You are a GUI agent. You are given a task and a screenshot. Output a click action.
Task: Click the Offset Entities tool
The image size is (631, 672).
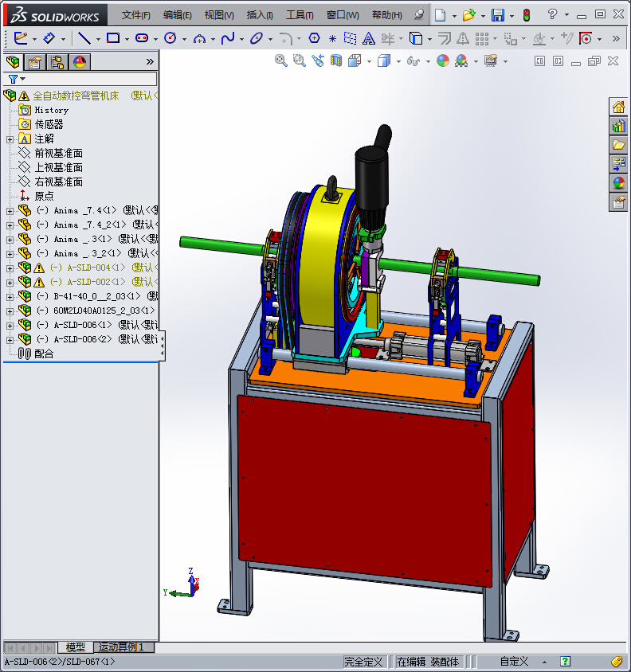coord(445,38)
